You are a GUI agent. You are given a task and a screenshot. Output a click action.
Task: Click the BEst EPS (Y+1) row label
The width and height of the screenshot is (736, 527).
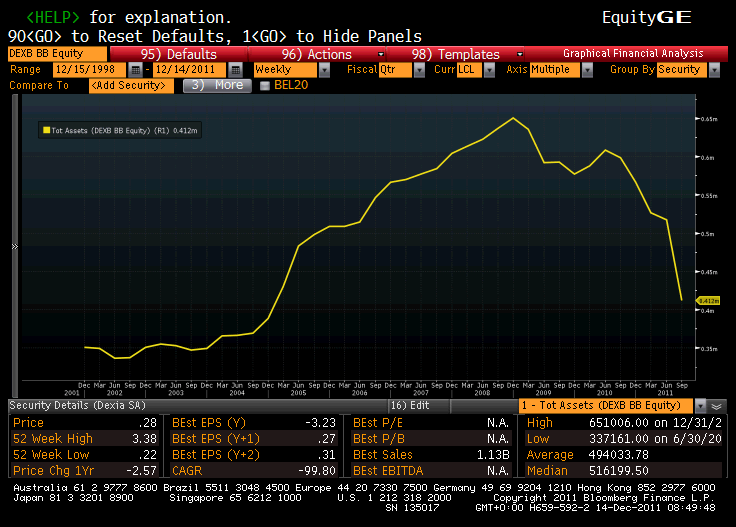pyautogui.click(x=216, y=439)
